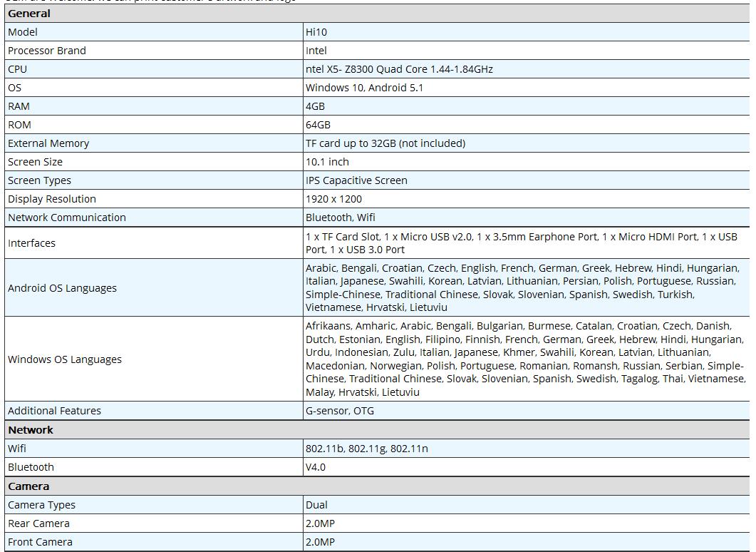Click the OS row label
This screenshot has height=552, width=756.
[x=14, y=88]
